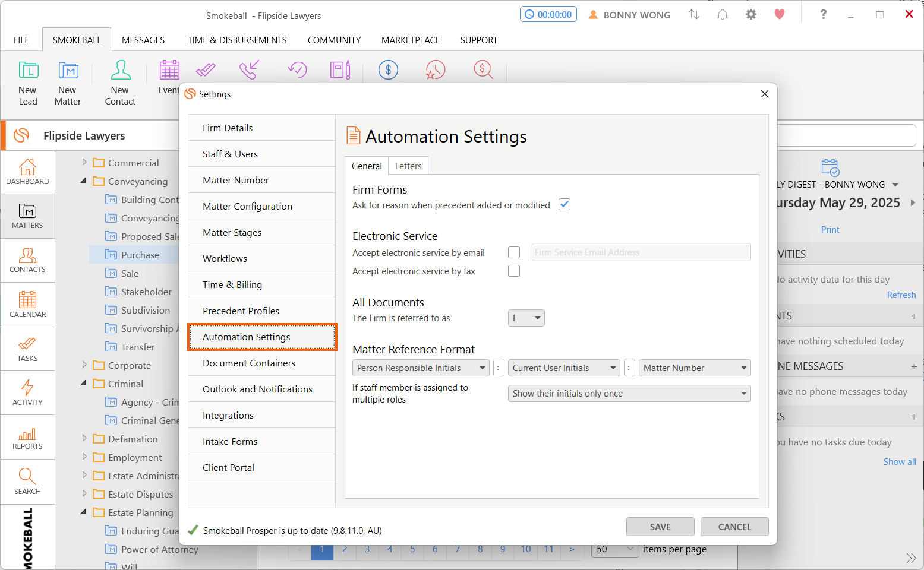Open the Firm is referred to as dropdown

point(526,318)
